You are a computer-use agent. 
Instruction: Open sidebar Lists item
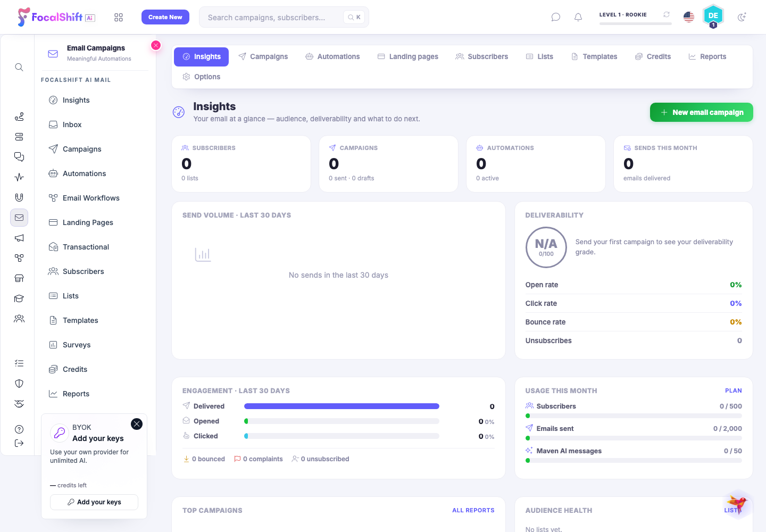click(x=95, y=296)
